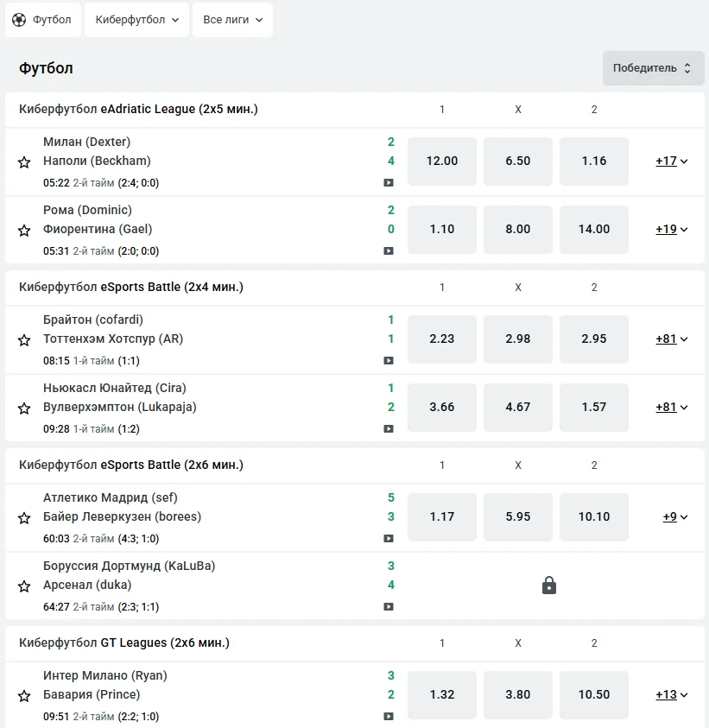Select the Футбол sport tab

(43, 20)
